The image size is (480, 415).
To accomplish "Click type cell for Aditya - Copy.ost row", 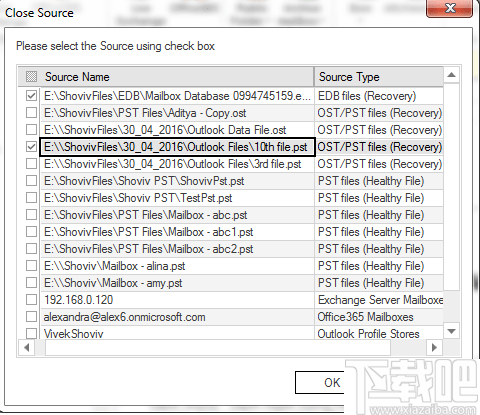I will coord(380,113).
